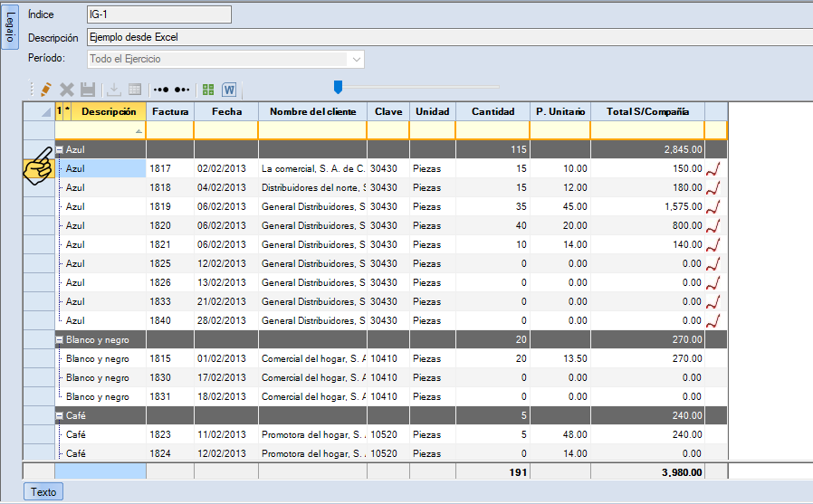Click the table layout toolbar icon
The image size is (813, 504).
[135, 90]
